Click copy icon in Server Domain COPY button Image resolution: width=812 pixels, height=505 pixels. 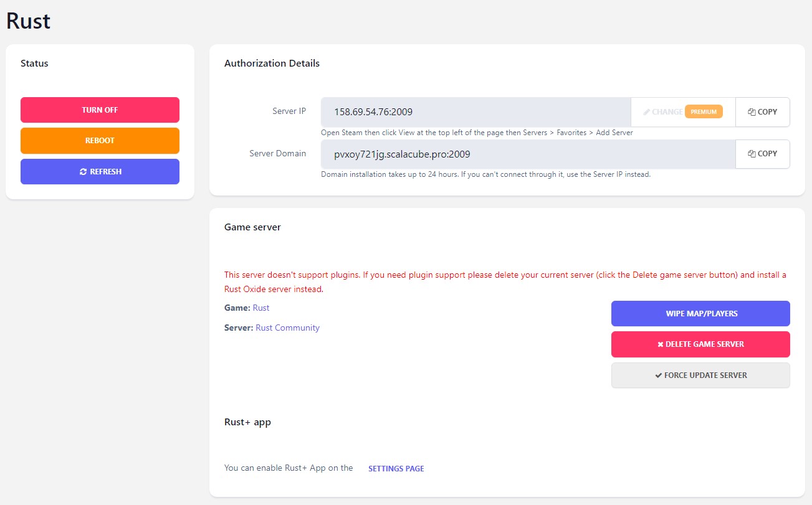752,154
